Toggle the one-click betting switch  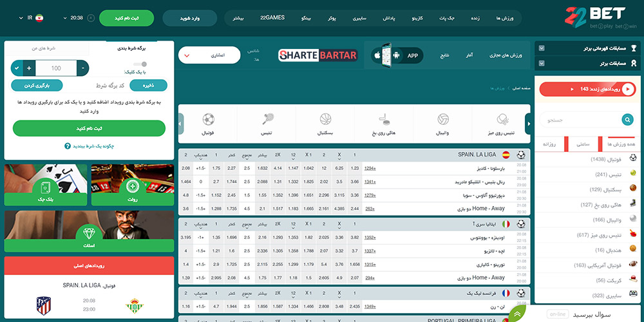(x=140, y=64)
